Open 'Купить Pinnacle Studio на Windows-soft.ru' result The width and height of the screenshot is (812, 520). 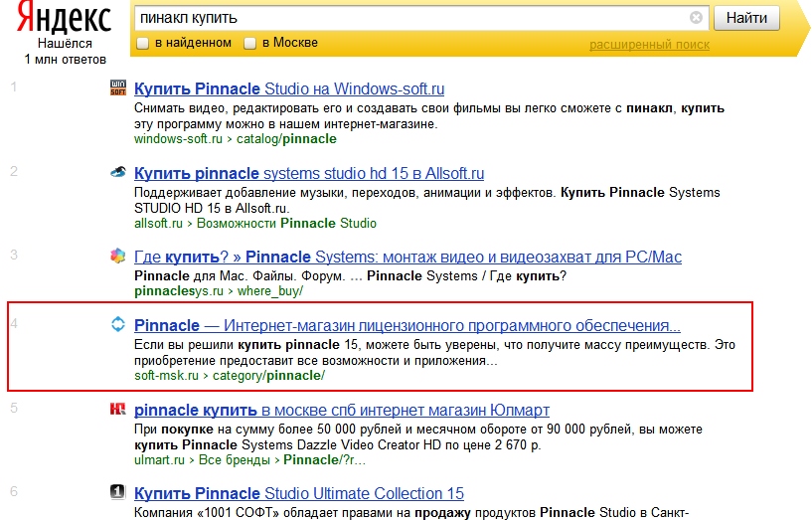(289, 89)
